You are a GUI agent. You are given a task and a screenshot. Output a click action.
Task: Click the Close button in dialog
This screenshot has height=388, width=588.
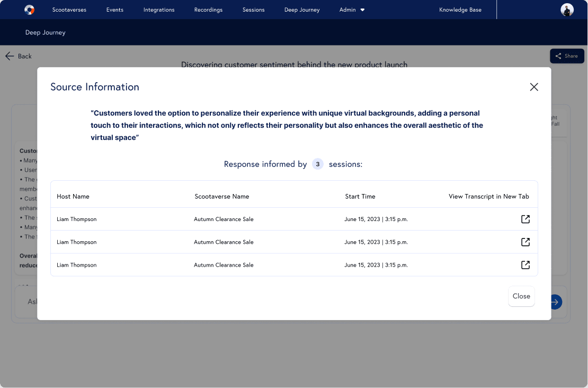click(x=521, y=296)
